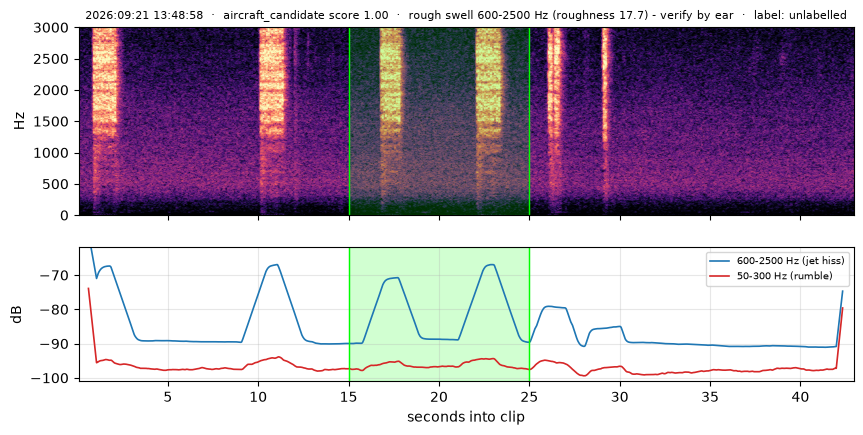Click the 500 Hz tick label
The height and width of the screenshot is (435, 863).
(57, 184)
